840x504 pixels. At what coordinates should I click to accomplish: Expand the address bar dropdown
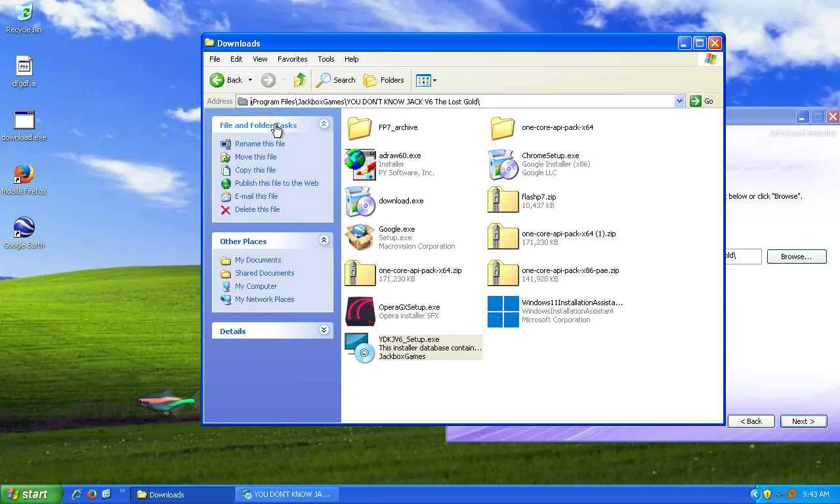point(679,101)
